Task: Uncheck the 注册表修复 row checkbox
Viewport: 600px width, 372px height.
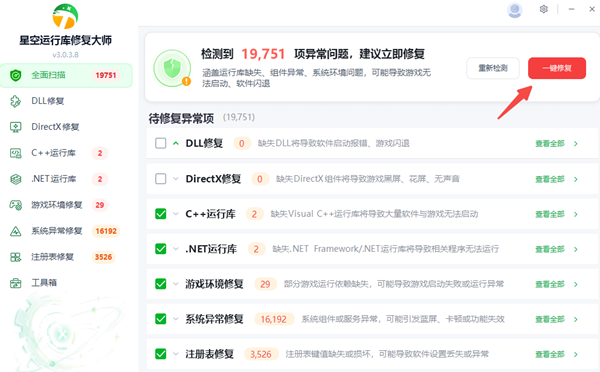Action: [x=161, y=354]
